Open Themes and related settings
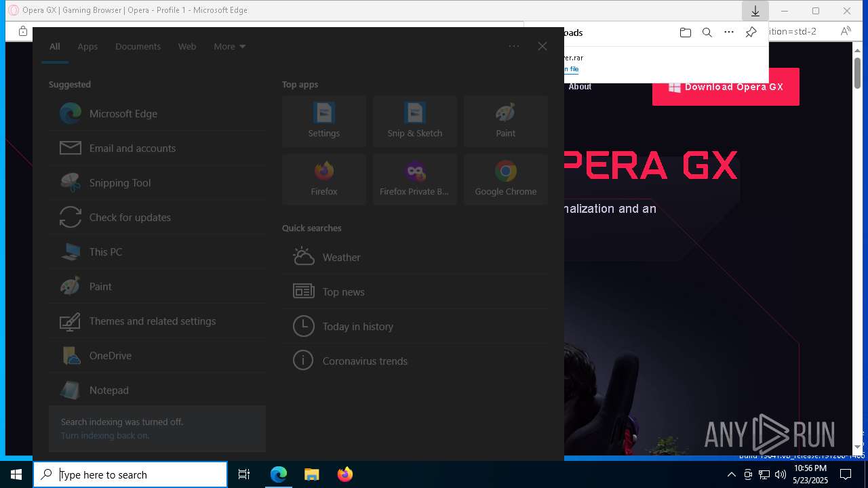868x488 pixels. (157, 321)
